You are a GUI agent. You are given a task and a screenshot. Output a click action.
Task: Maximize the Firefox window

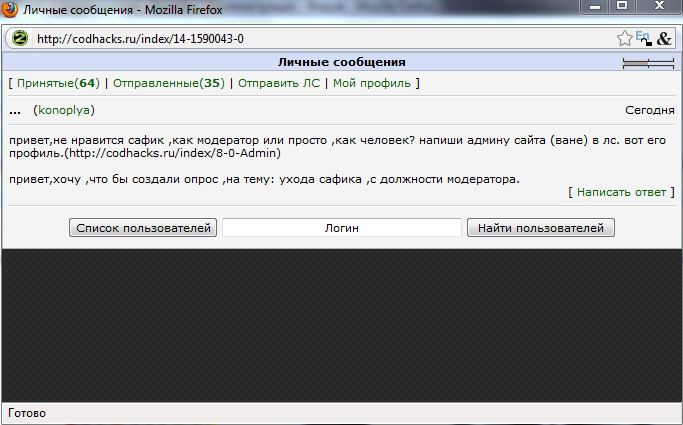click(x=622, y=6)
